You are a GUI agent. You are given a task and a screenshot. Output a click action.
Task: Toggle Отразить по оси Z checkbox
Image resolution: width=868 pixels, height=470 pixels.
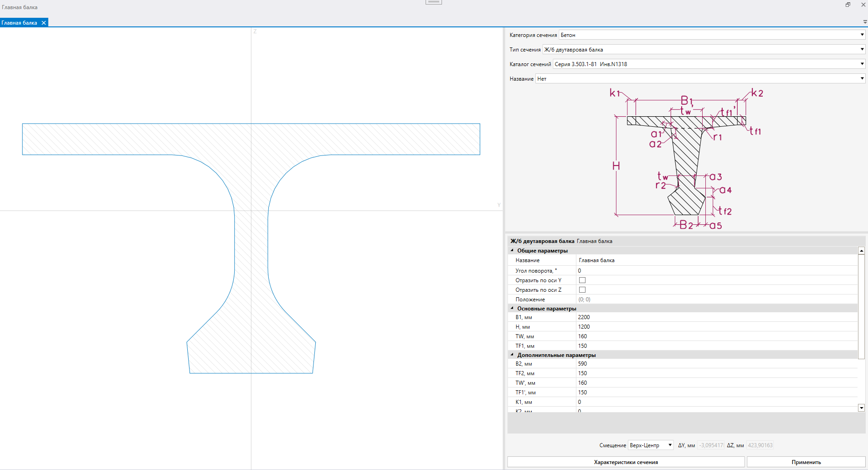coord(582,290)
